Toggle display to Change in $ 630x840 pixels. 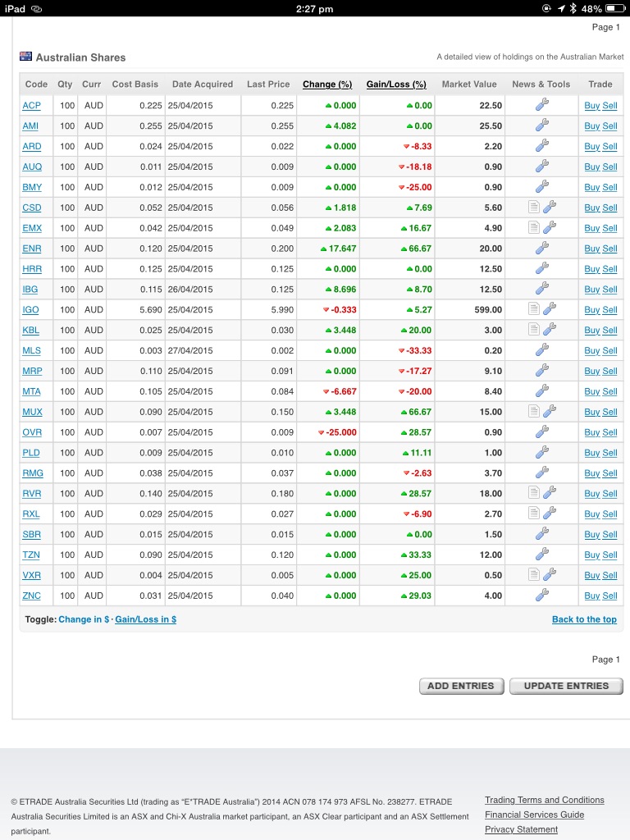84,619
